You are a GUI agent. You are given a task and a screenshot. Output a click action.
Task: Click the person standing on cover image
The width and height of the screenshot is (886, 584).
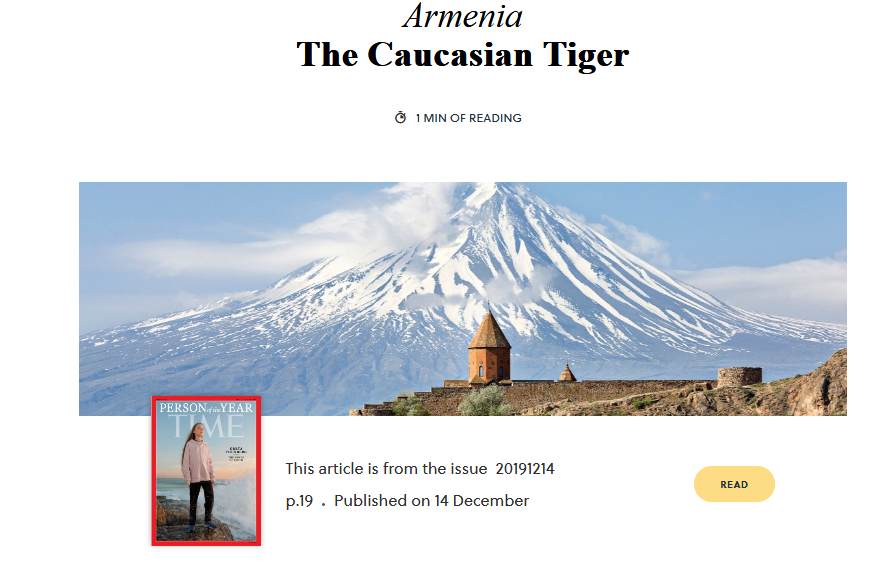(198, 477)
